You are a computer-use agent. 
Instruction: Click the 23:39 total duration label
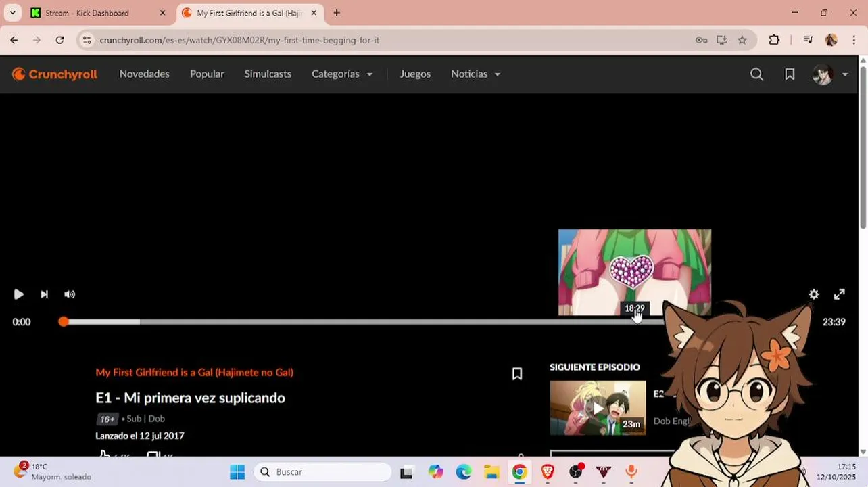point(834,322)
